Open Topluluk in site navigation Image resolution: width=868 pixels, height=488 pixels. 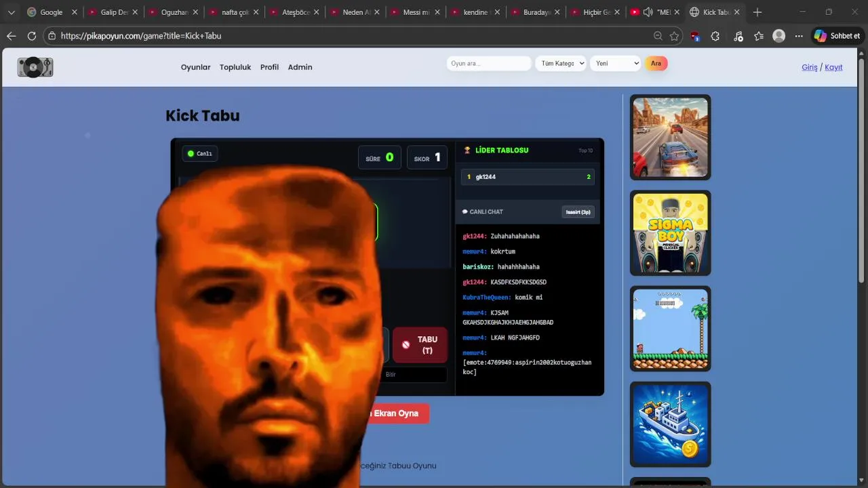point(235,67)
